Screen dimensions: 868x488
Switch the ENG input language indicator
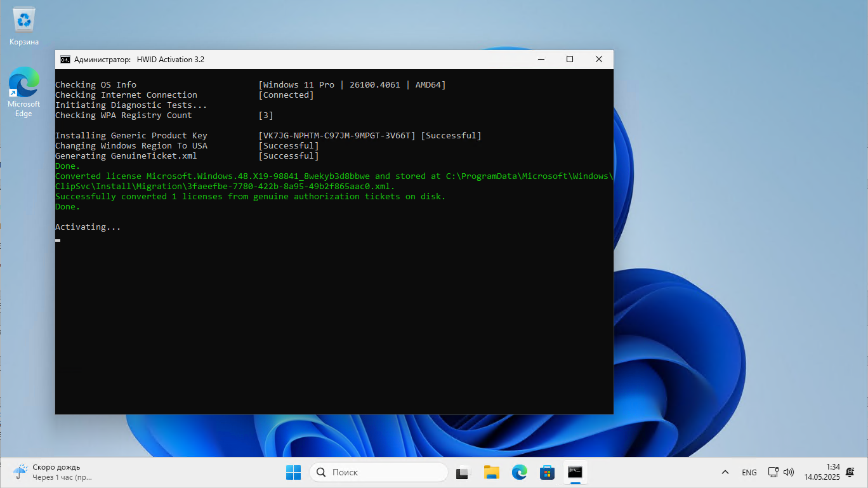[749, 472]
